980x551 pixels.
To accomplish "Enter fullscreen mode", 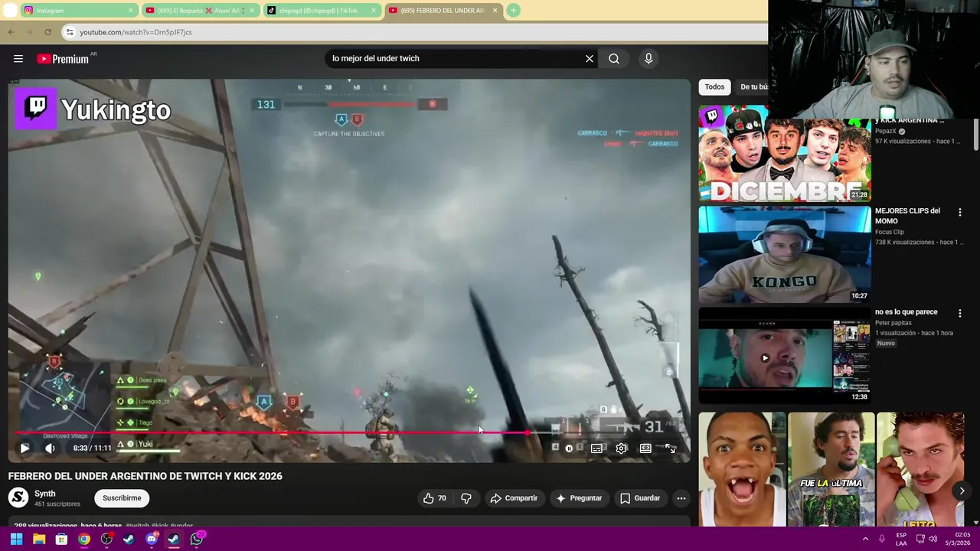I will pos(670,448).
